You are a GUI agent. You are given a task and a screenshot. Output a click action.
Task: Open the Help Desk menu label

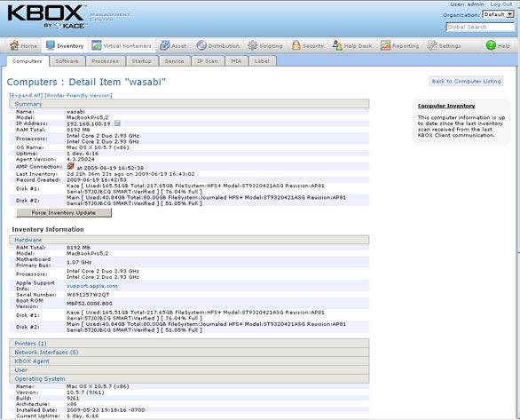(x=358, y=46)
